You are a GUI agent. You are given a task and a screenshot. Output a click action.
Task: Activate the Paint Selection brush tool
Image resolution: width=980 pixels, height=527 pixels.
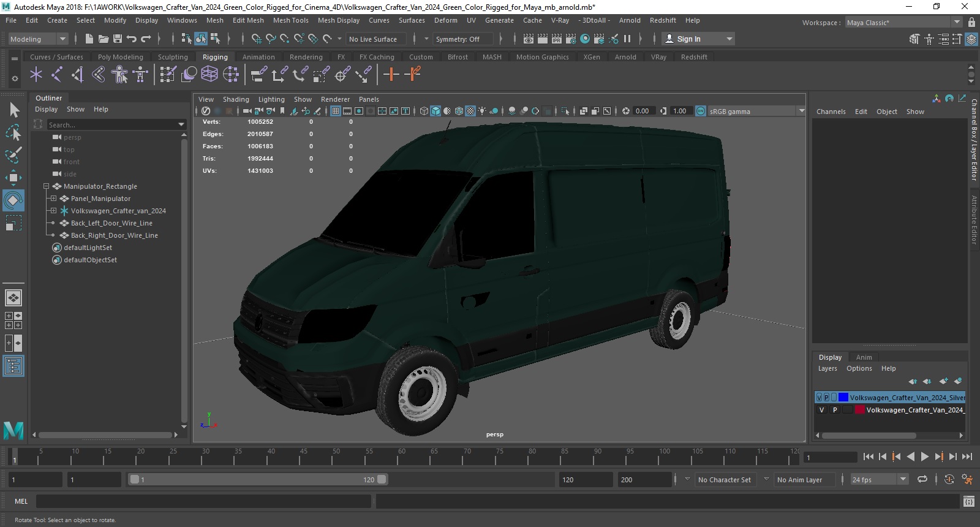(x=13, y=154)
